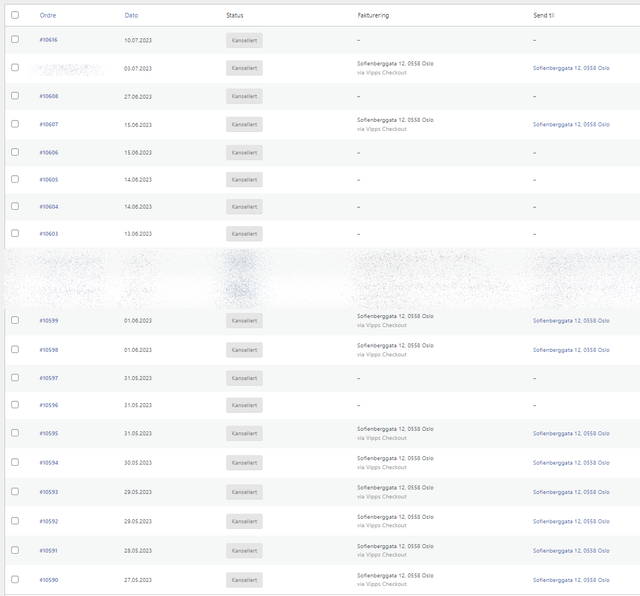The image size is (640, 596).
Task: Click the Fakturering column header
Action: pos(373,16)
